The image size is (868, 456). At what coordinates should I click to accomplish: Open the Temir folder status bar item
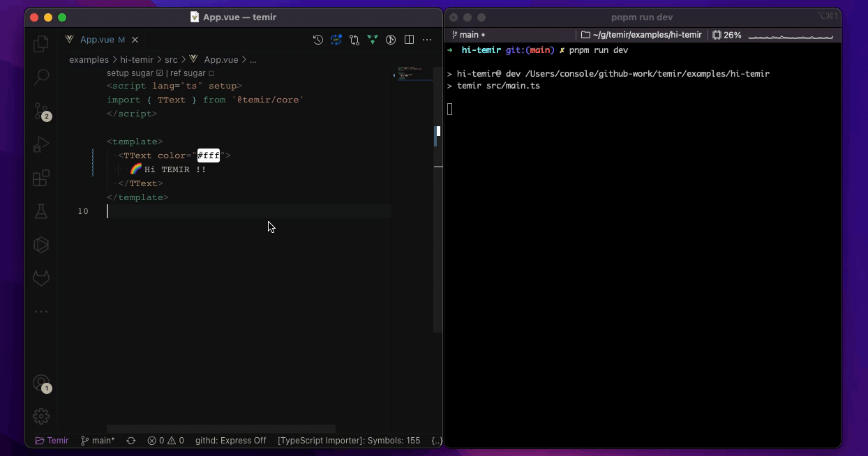52,441
